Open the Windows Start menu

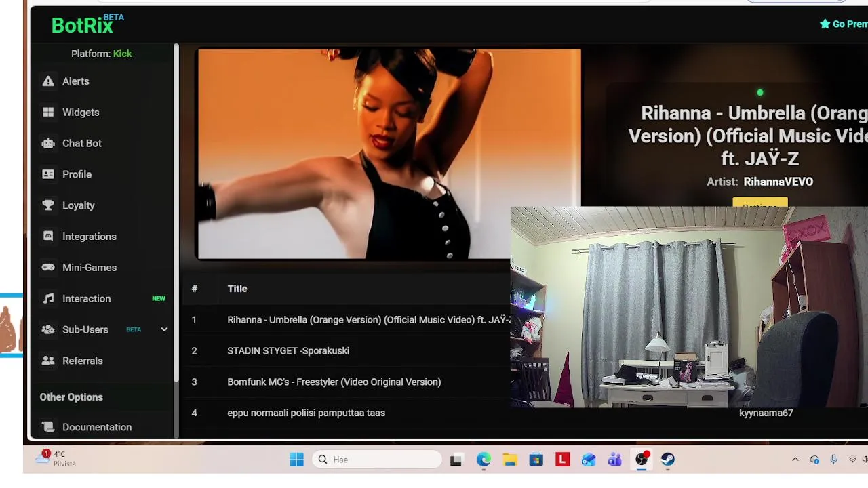296,460
